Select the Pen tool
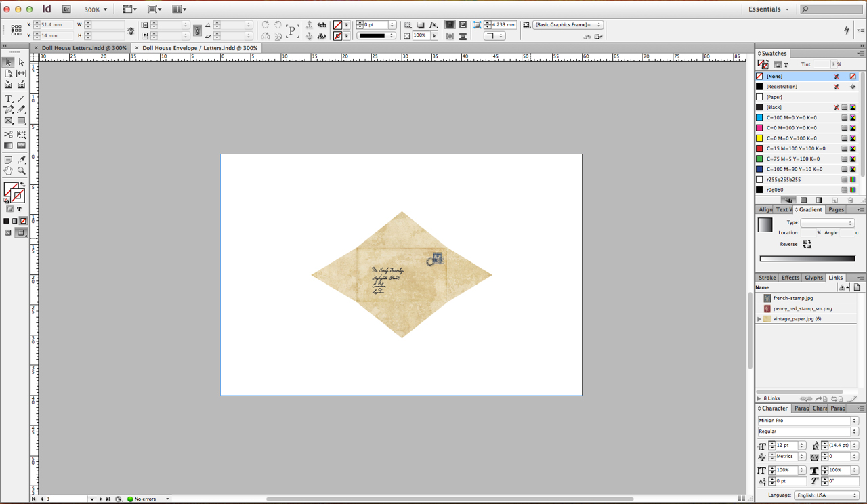 8,109
